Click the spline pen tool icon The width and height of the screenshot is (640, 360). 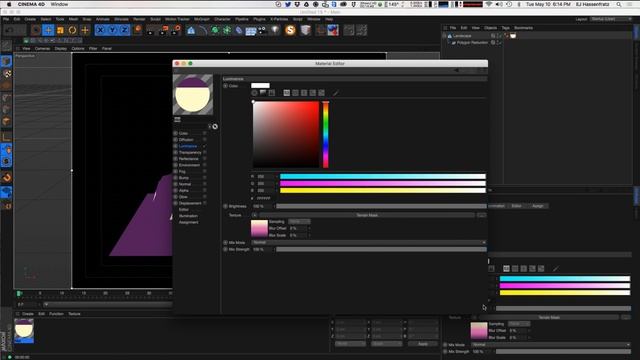coord(203,30)
